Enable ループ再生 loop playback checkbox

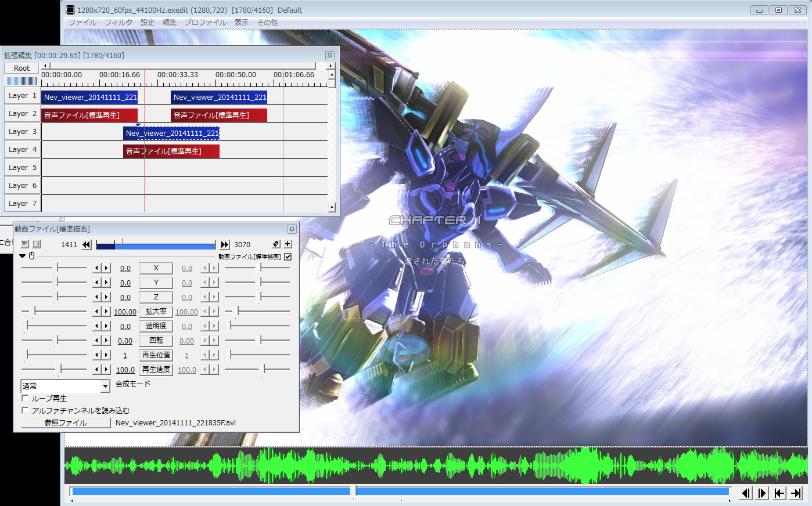25,399
